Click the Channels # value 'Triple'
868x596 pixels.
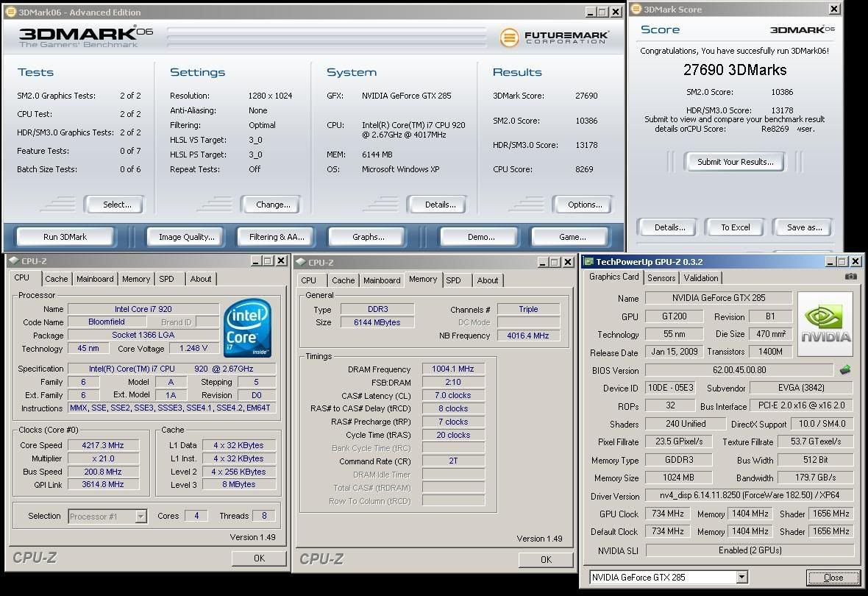[528, 309]
